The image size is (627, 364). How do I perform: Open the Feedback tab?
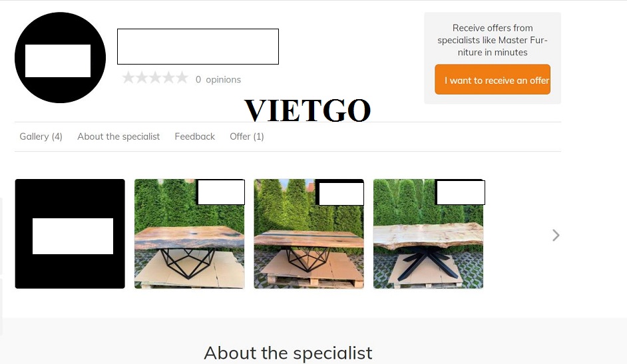point(195,136)
